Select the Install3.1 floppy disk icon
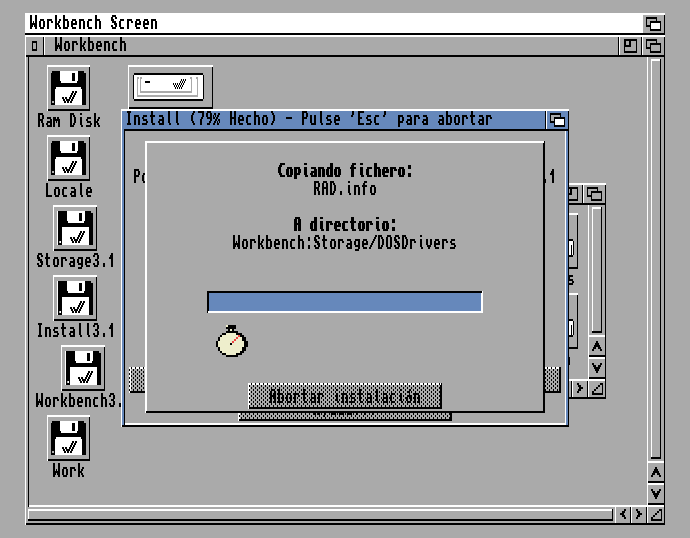Screen dimensions: 690x538 tap(75, 298)
